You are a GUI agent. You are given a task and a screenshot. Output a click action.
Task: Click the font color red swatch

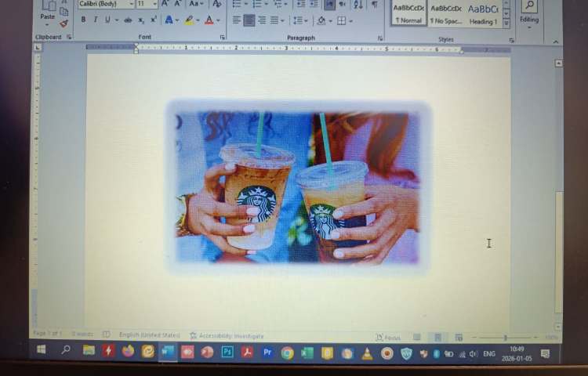tap(208, 20)
